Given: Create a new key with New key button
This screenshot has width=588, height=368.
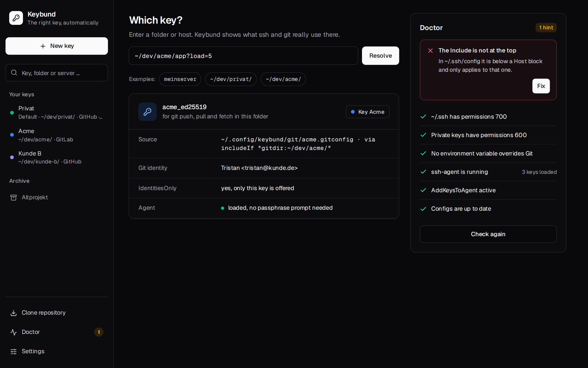Looking at the screenshot, I should pos(57,46).
